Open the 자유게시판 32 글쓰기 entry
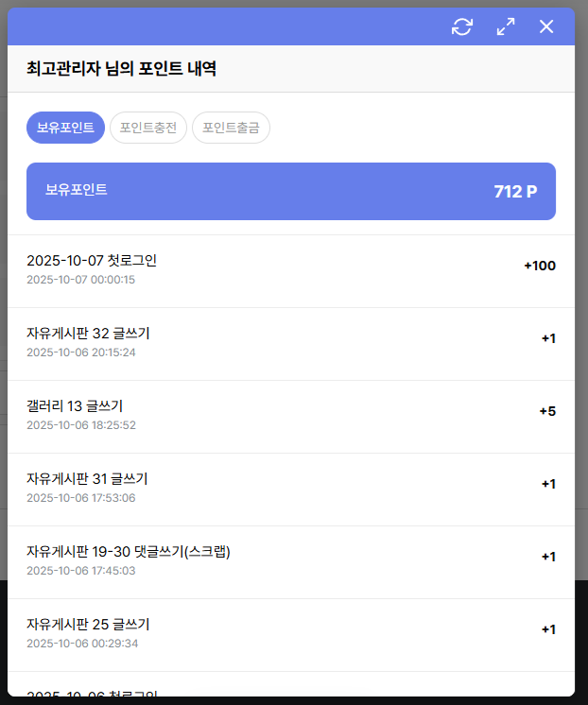This screenshot has height=705, width=588. [x=88, y=334]
